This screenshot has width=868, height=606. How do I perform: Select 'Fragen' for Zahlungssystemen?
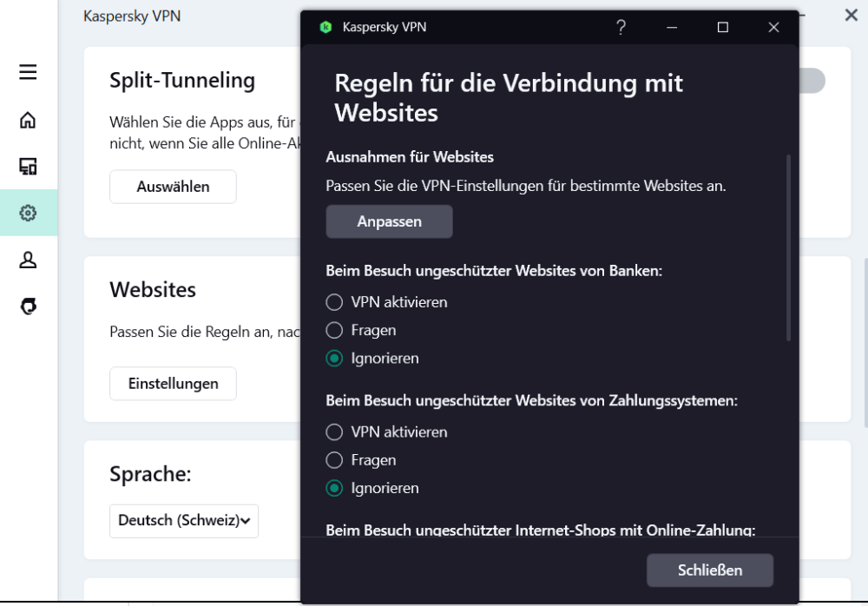(334, 460)
